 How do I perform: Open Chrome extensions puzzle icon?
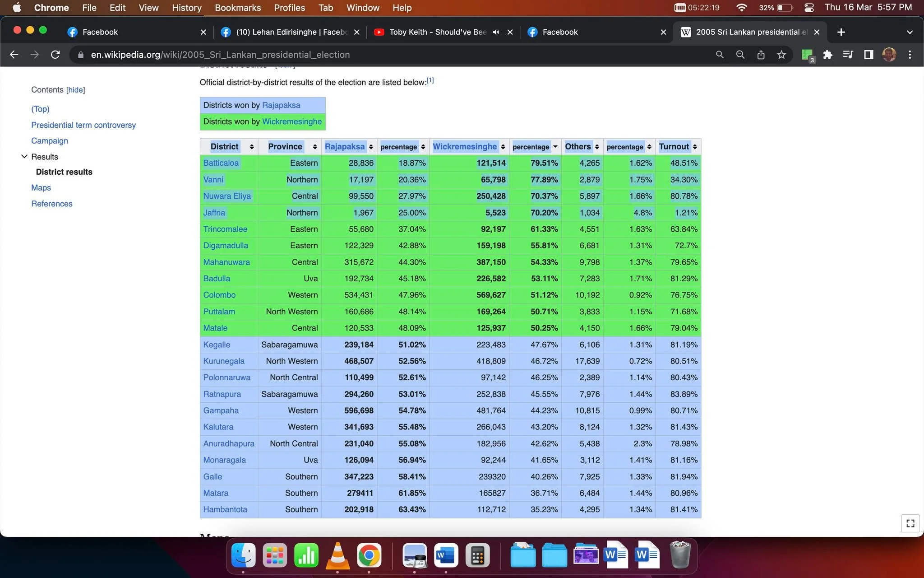coord(827,55)
